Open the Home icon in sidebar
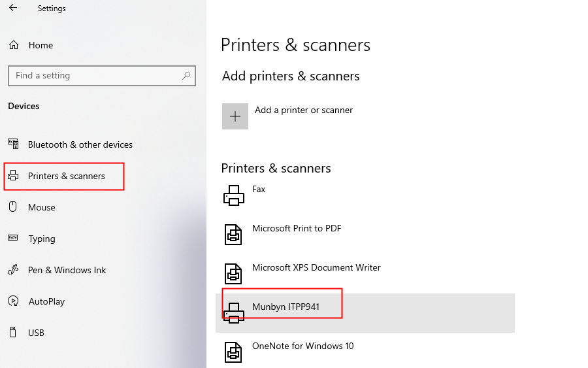The height and width of the screenshot is (368, 588). click(14, 45)
